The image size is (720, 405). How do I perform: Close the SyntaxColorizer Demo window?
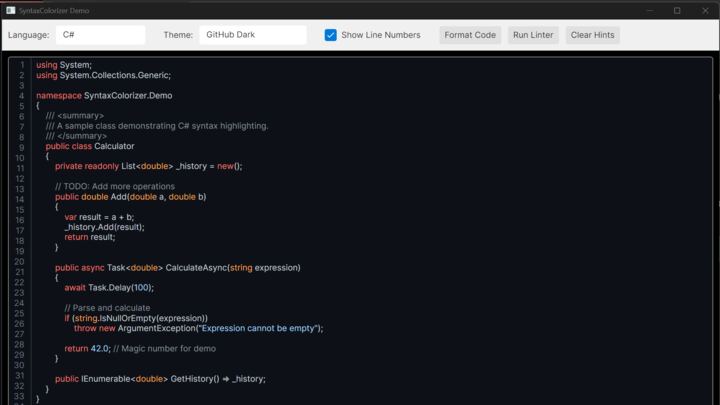coord(705,10)
